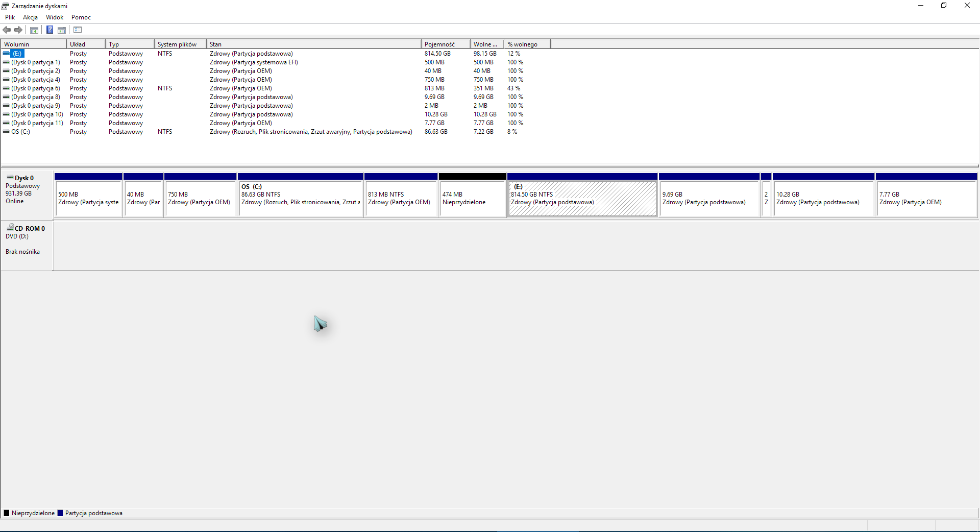This screenshot has width=980, height=532.
Task: Sort by the Pojemność column header
Action: tap(446, 44)
